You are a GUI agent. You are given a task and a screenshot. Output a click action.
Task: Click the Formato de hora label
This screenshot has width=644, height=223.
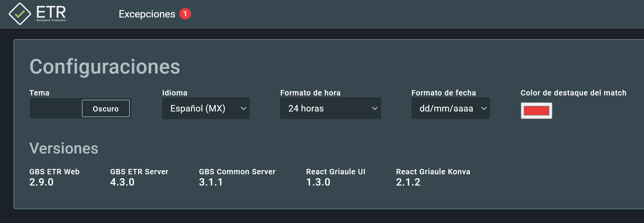tap(310, 93)
